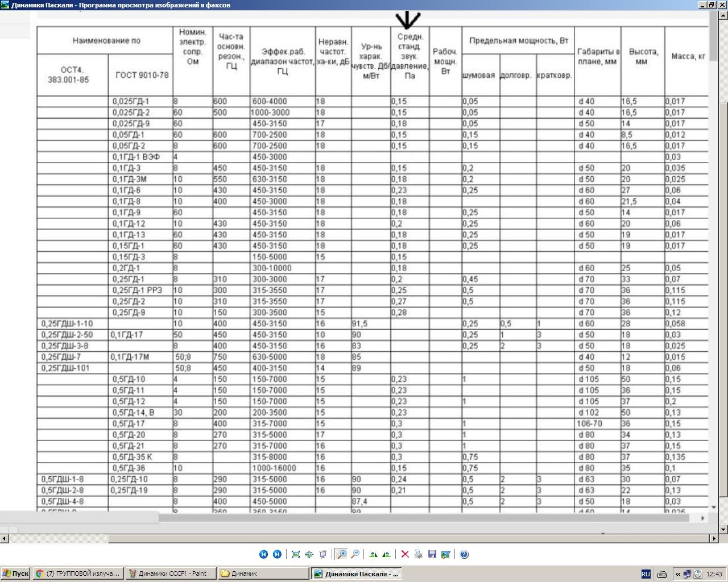The height and width of the screenshot is (582, 728).
Task: Click table cell 0,5ГД-14, В
Action: pos(133,413)
